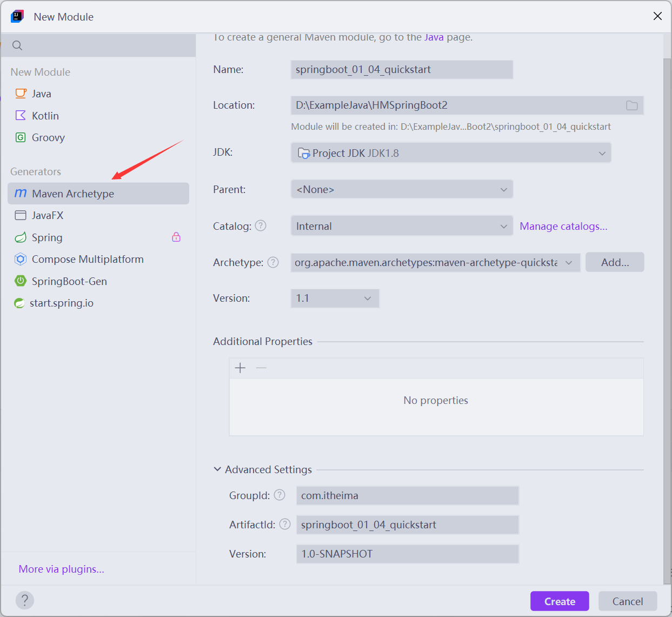Click the GroupId com.itheima field
Image resolution: width=672 pixels, height=617 pixels.
coord(408,495)
